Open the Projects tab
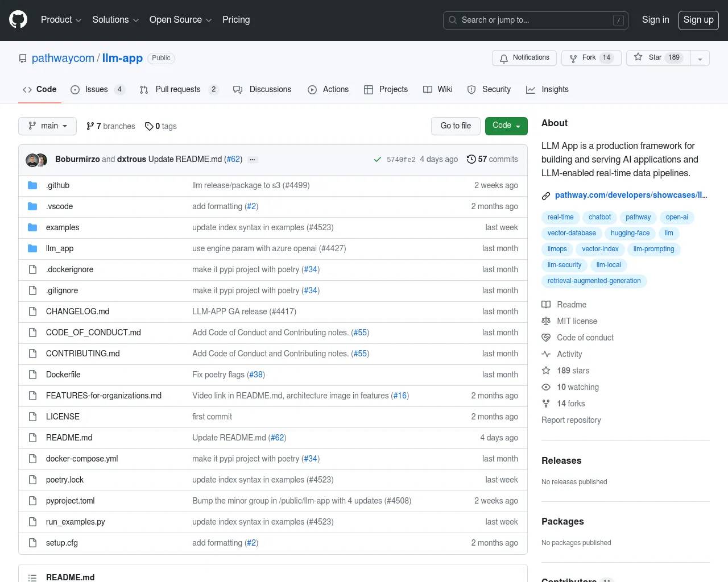Screen dimensions: 728x582 pyautogui.click(x=386, y=89)
